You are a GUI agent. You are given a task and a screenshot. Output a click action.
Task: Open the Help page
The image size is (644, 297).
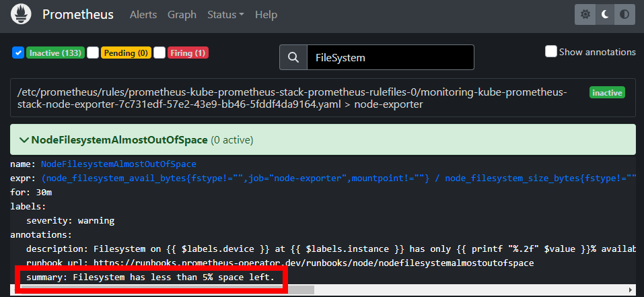click(266, 15)
